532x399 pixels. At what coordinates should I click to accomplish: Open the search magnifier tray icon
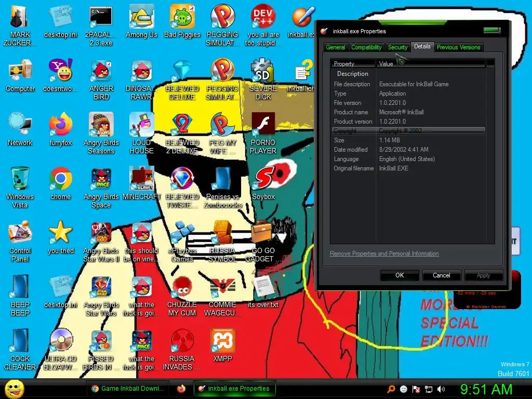[x=391, y=389]
